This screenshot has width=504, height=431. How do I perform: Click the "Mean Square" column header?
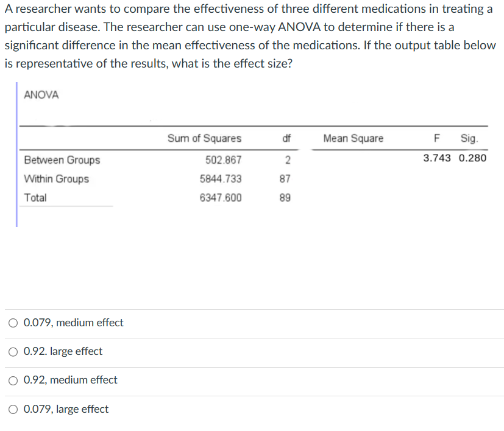pyautogui.click(x=353, y=138)
